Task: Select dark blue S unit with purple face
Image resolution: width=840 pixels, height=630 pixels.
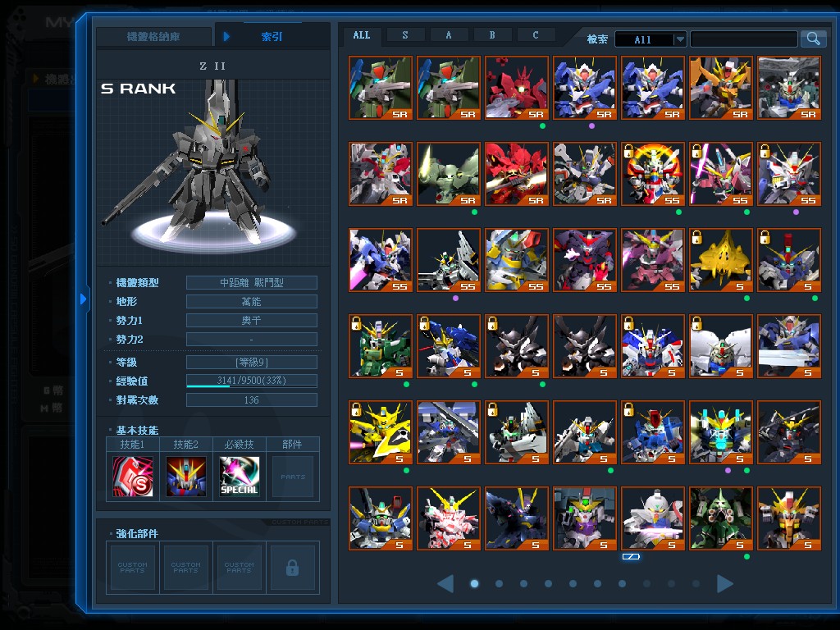Action: click(517, 518)
